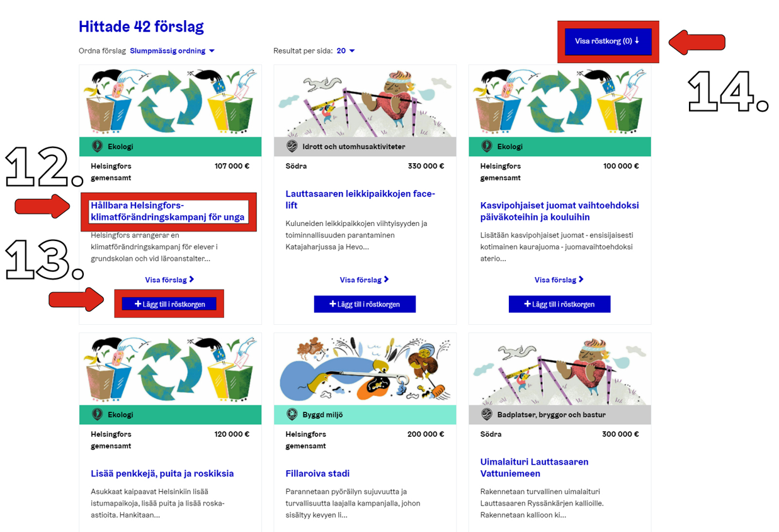Add Lauttasaaren leikkipaikkojen face-lift to röstkorgen
779x532 pixels.
tap(365, 304)
